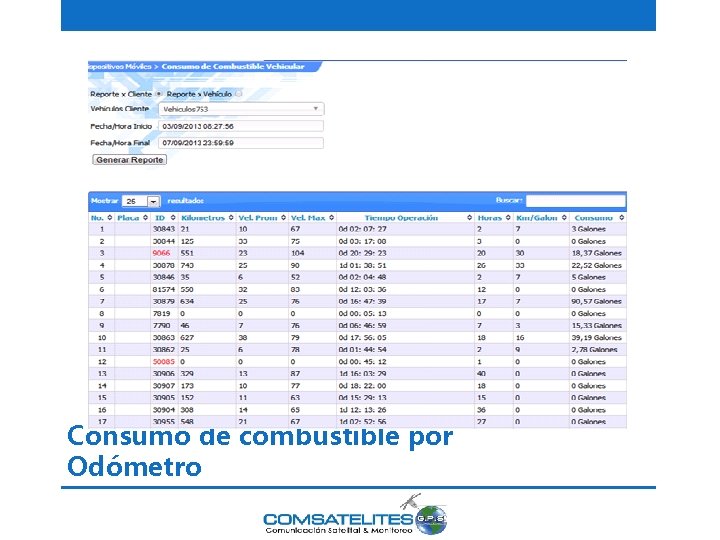Click the Comsatelites GPS logo
Viewport: 720px width, 540px height.
tap(355, 515)
